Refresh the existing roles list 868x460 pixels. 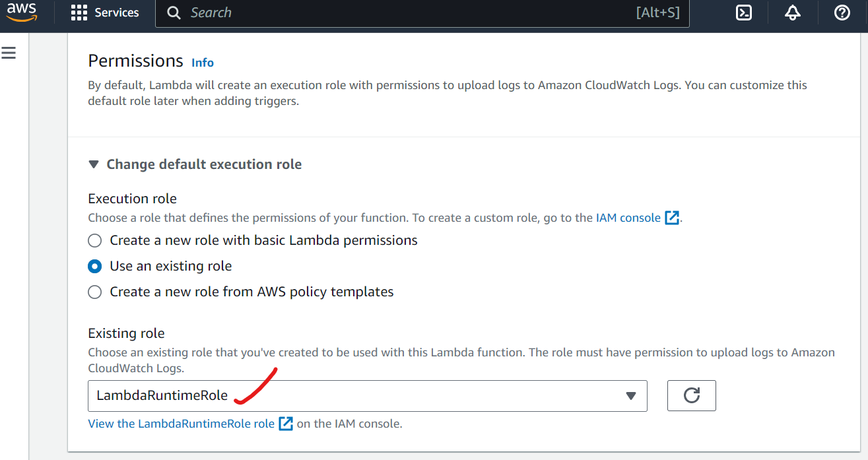[x=691, y=396]
